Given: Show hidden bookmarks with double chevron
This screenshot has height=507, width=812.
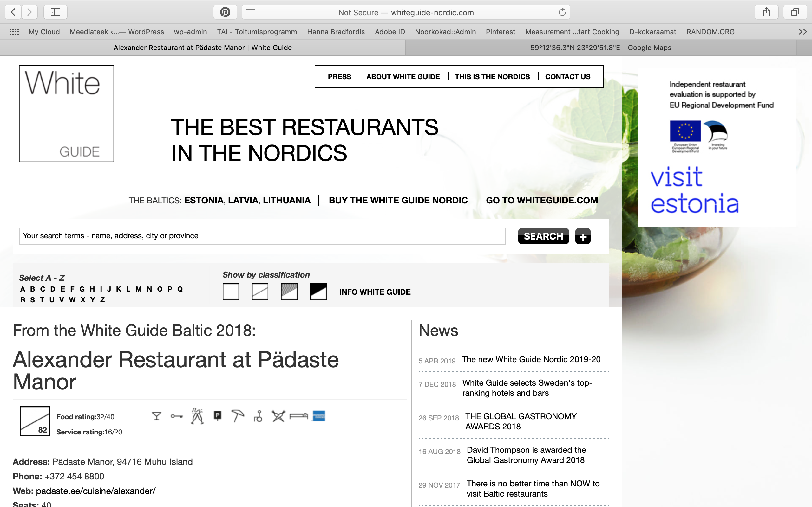Looking at the screenshot, I should point(802,32).
